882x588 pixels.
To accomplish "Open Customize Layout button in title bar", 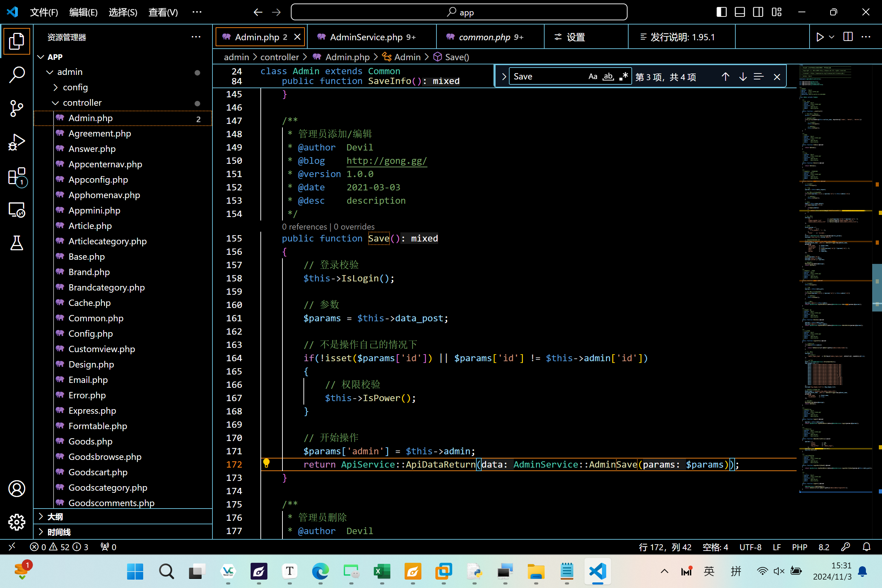I will point(777,12).
